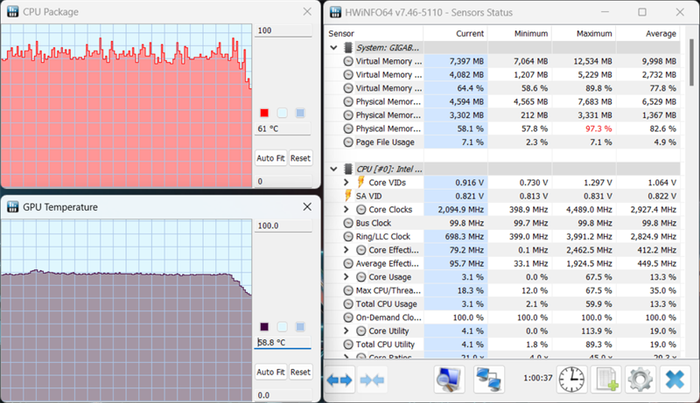The width and height of the screenshot is (700, 403).
Task: Click the red color swatch in CPU Package
Action: pyautogui.click(x=264, y=113)
